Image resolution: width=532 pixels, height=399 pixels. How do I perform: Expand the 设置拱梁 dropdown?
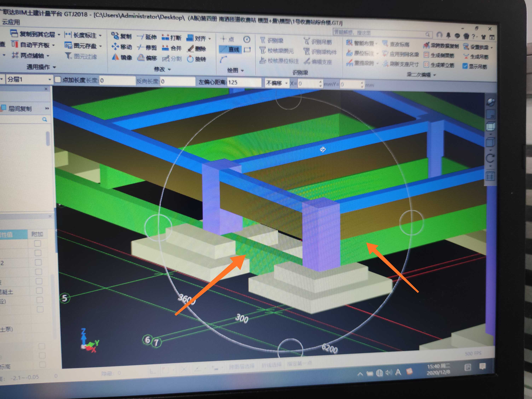tap(492, 48)
